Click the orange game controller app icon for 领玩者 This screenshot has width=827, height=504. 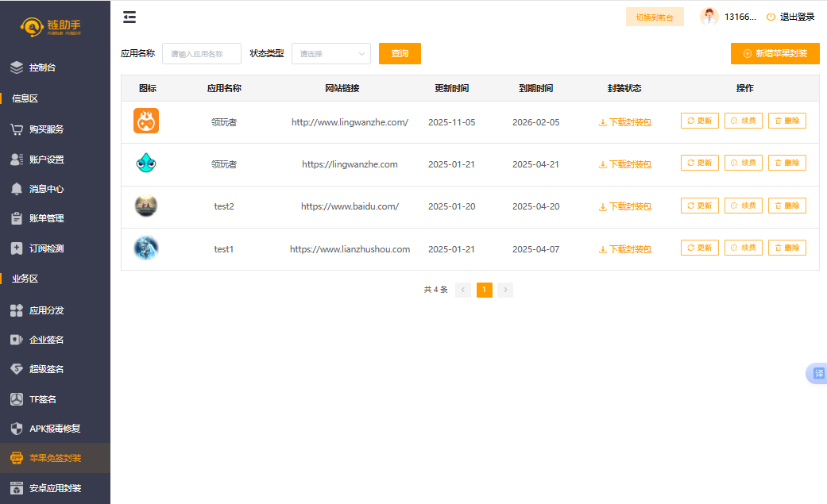pyautogui.click(x=146, y=121)
